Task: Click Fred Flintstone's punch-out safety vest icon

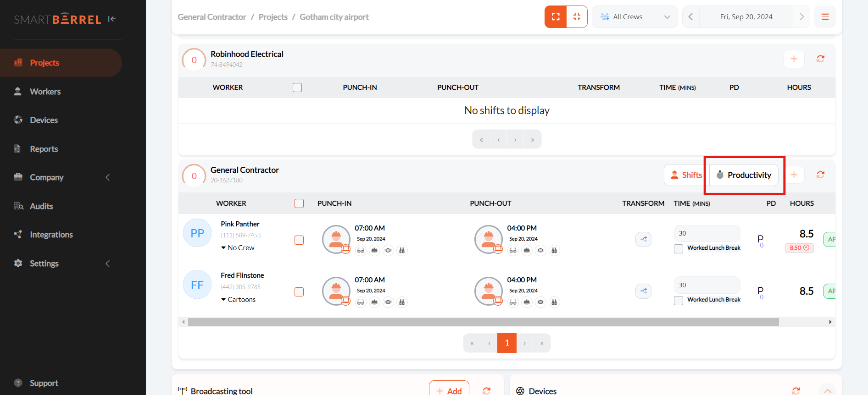Action: 555,302
